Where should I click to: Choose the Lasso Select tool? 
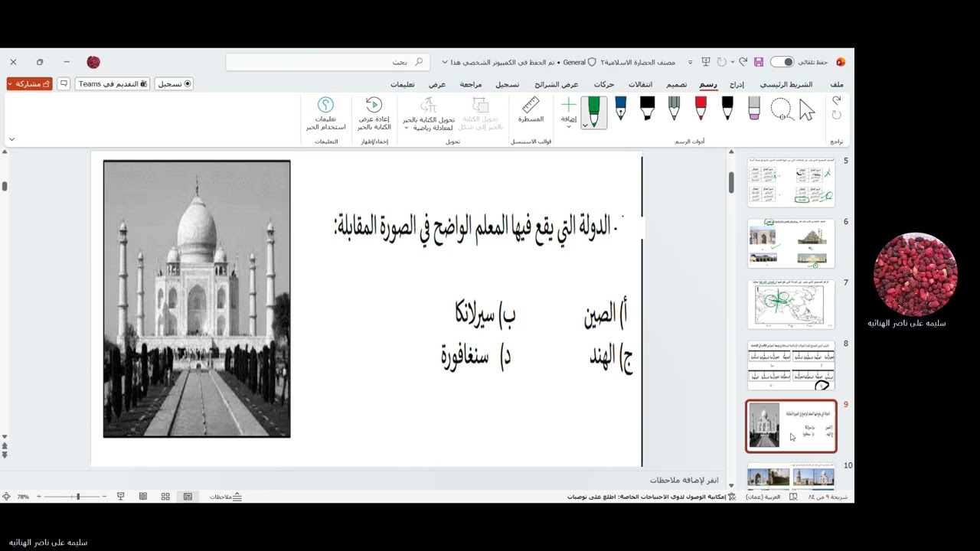click(x=781, y=110)
